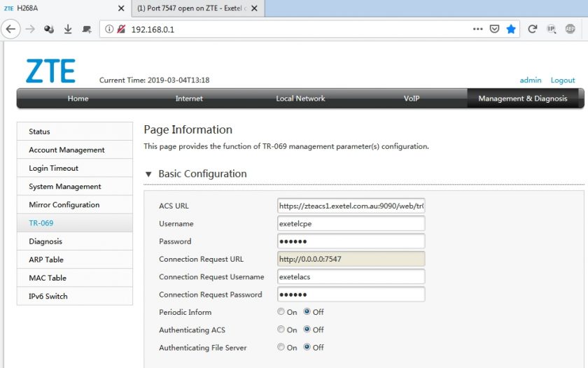Click the Adblock Plus ABP extension icon
588x368 pixels.
(570, 29)
